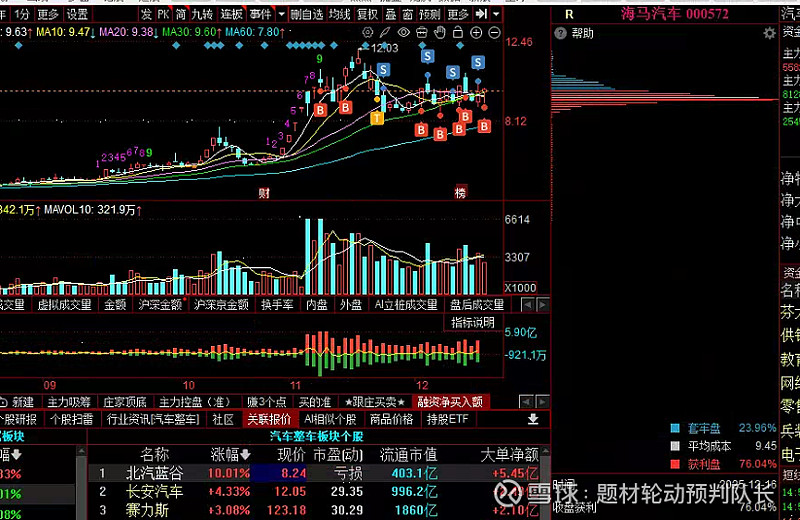
Task: Click the 事件 events button
Action: (x=261, y=14)
